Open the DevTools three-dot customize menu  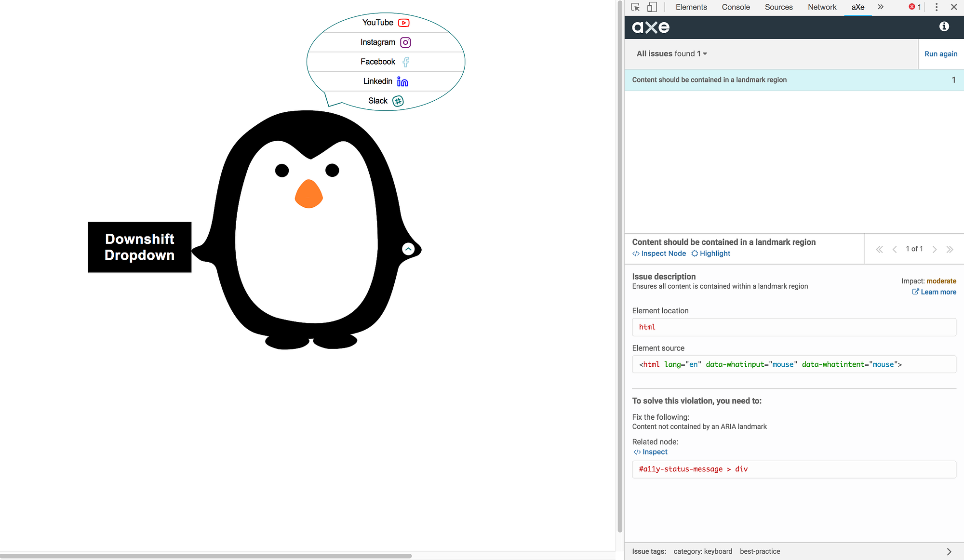click(x=936, y=7)
